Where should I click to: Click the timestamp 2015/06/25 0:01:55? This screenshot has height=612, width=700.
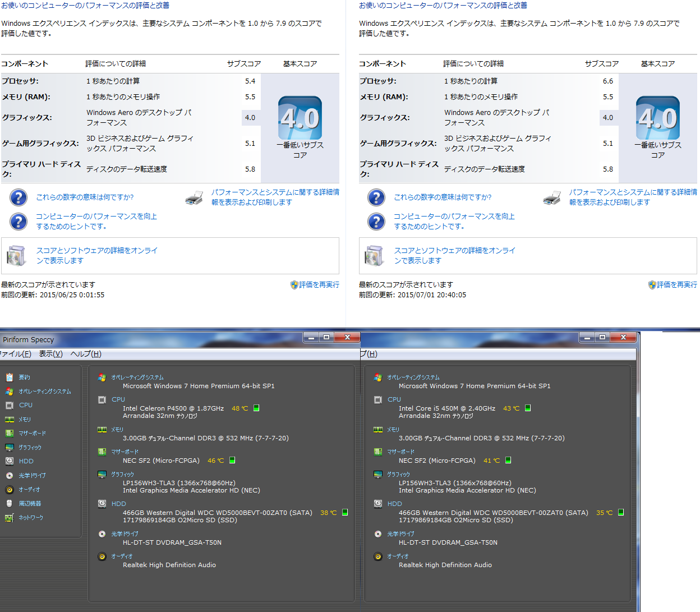(72, 295)
